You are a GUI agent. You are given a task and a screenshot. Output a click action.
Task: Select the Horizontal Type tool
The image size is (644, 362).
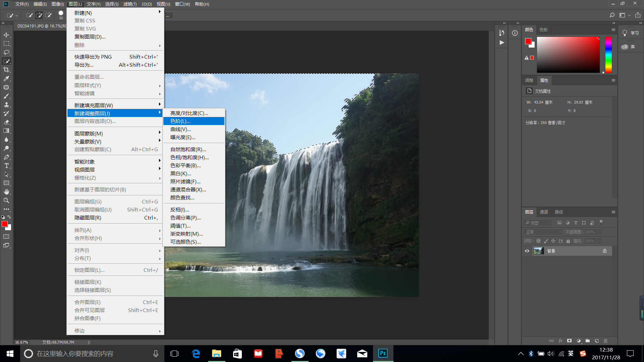click(6, 166)
